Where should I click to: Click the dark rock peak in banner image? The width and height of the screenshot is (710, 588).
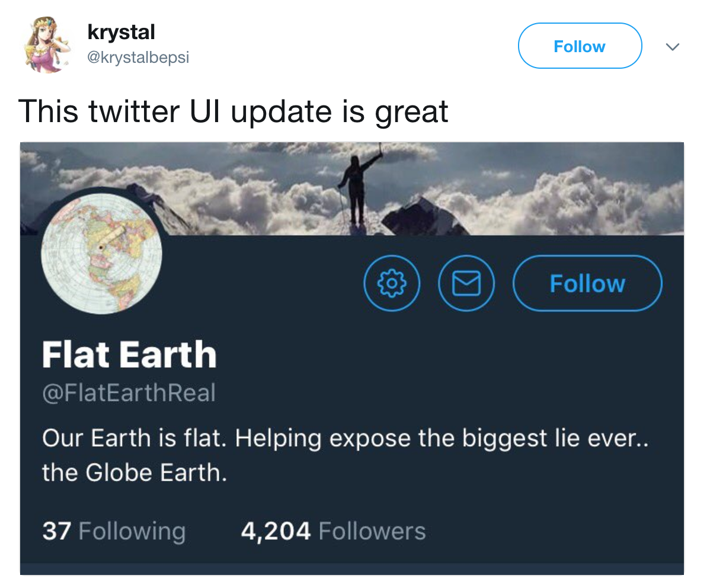pos(420,217)
